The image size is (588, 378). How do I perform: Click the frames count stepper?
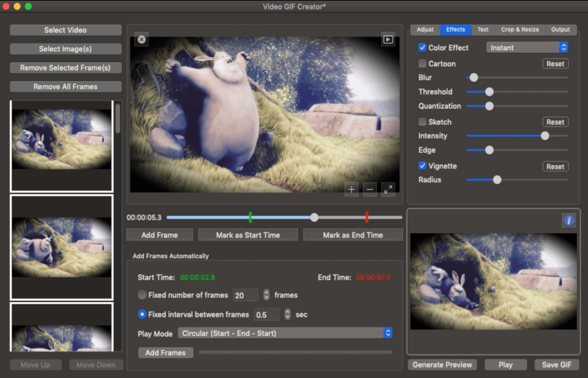click(x=266, y=295)
